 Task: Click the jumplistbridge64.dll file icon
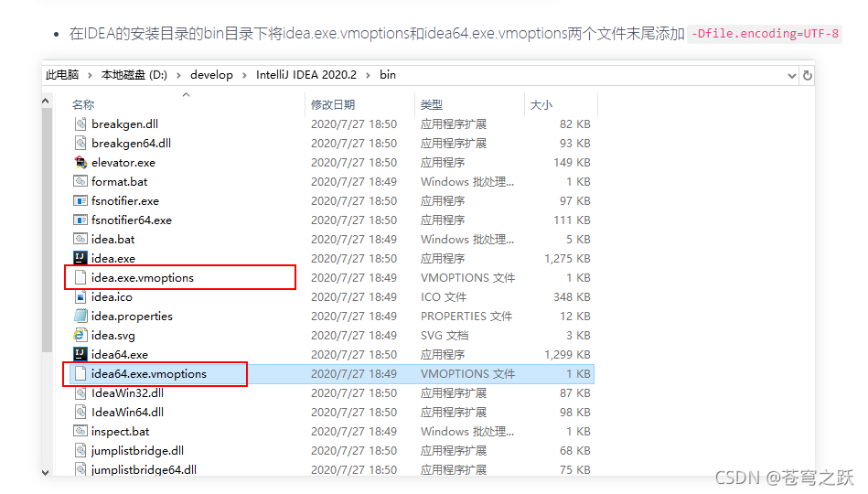[x=80, y=469]
